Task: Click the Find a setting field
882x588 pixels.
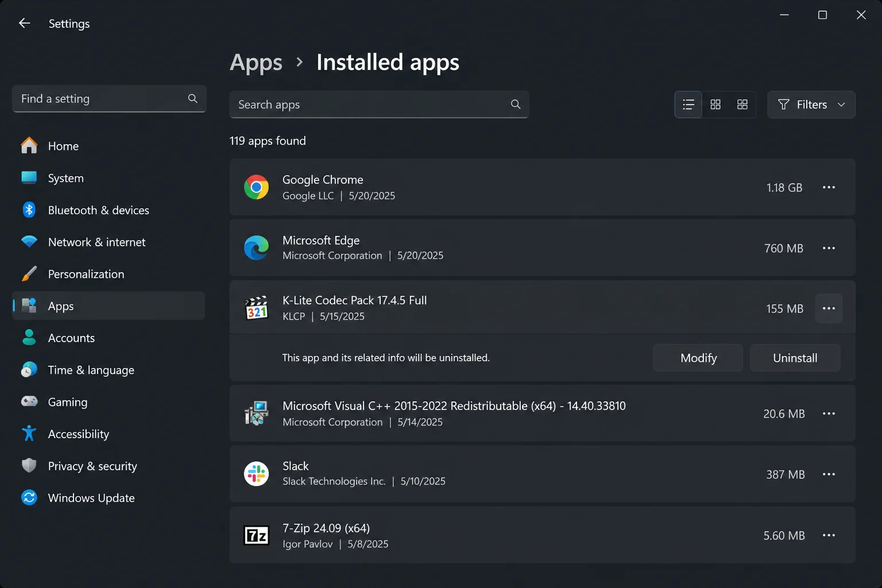Action: [109, 99]
